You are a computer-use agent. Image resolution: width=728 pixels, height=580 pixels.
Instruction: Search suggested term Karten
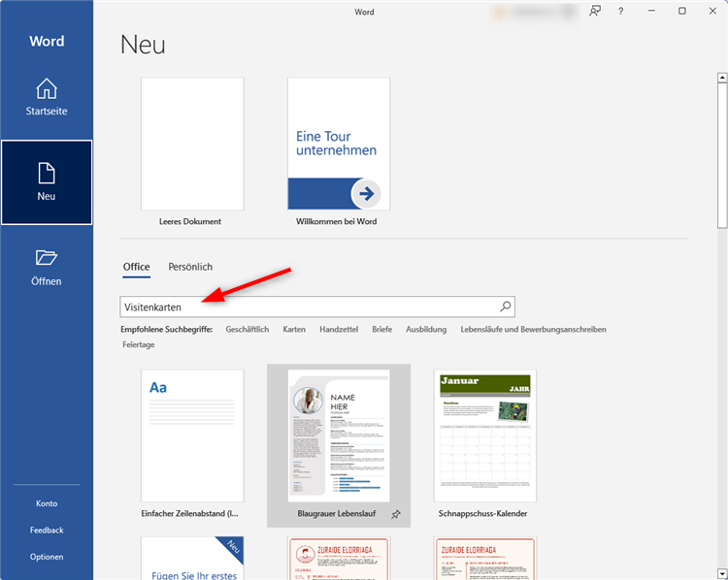tap(294, 330)
